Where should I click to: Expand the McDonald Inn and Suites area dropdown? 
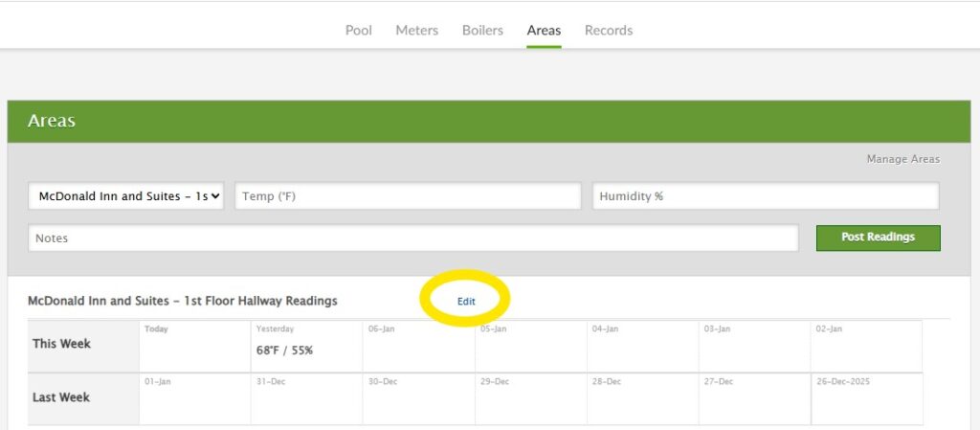127,196
